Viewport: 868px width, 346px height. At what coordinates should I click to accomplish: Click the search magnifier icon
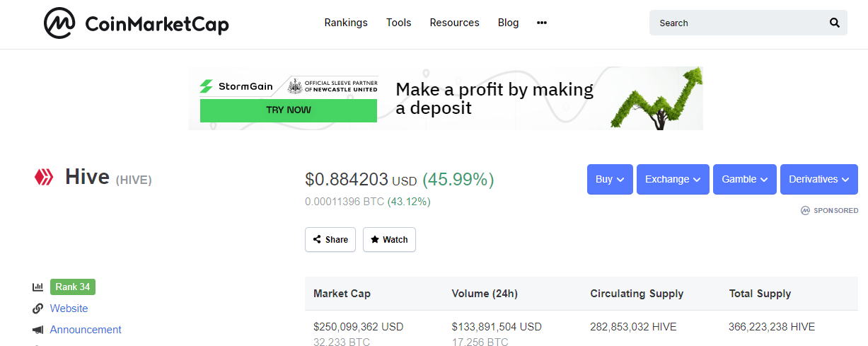(835, 23)
